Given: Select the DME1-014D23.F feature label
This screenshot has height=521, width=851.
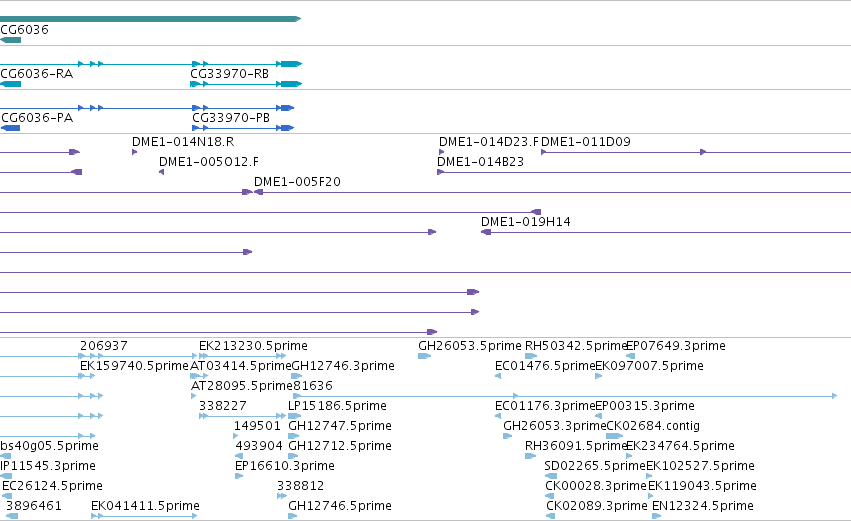Looking at the screenshot, I should [488, 142].
